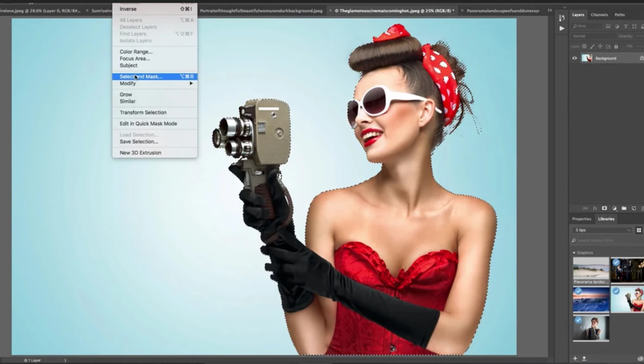The image size is (644, 364).
Task: Choose Edit in Quick Mask Mode
Action: [155, 123]
